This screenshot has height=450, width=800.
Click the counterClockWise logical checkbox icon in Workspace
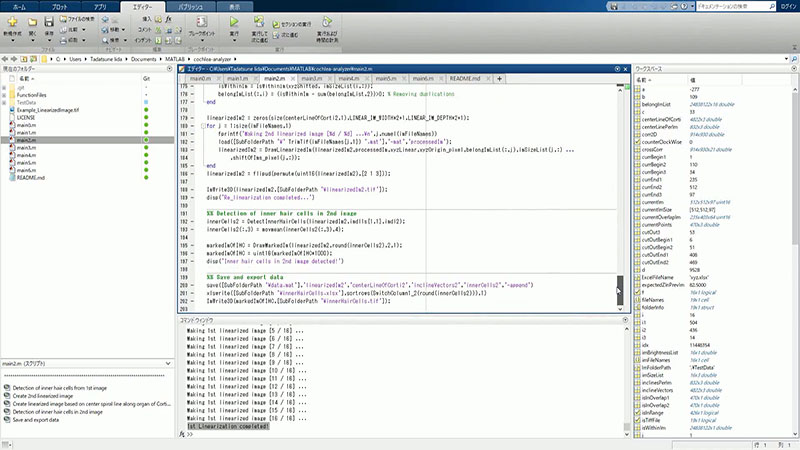(x=638, y=142)
